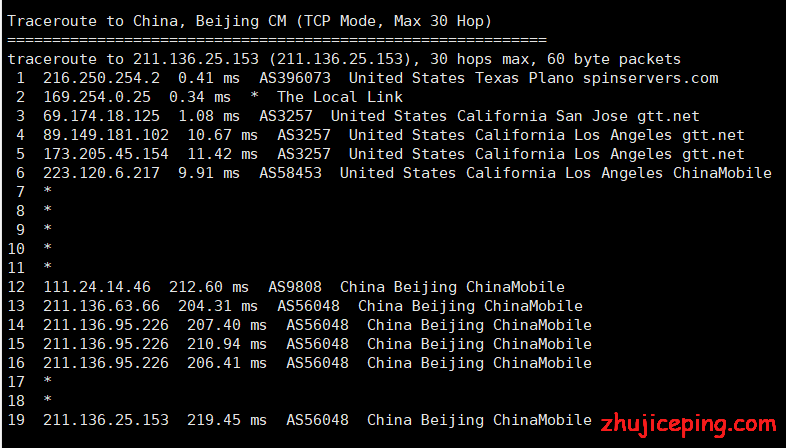Select AS396073 in hop 1
Image resolution: width=786 pixels, height=448 pixels.
(295, 78)
